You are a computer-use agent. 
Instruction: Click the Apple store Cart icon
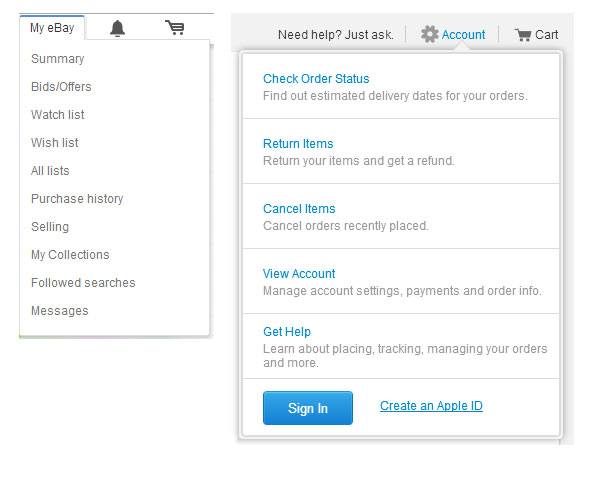523,35
